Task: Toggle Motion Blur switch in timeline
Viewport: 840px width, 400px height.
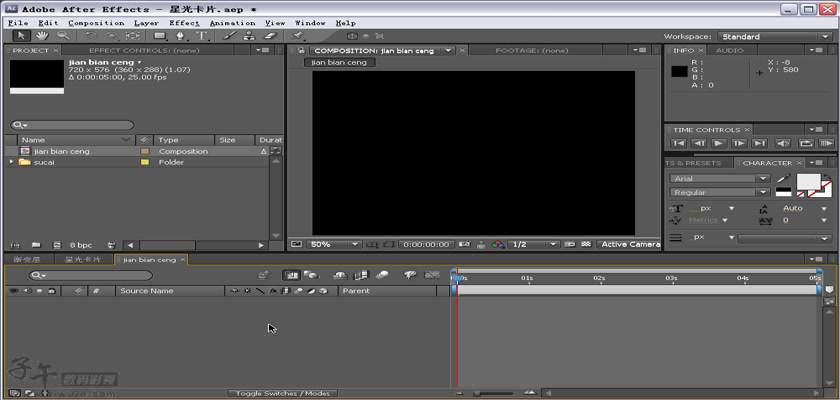Action: click(x=382, y=275)
